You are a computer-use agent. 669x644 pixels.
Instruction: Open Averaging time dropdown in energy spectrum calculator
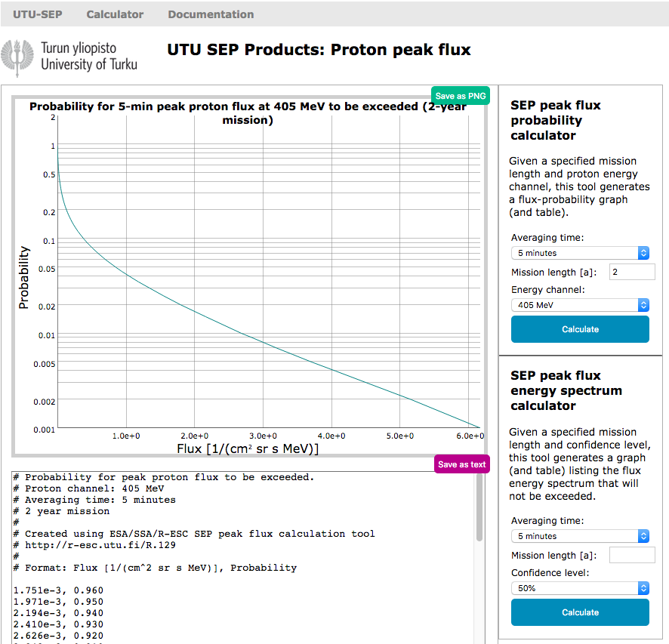point(579,536)
